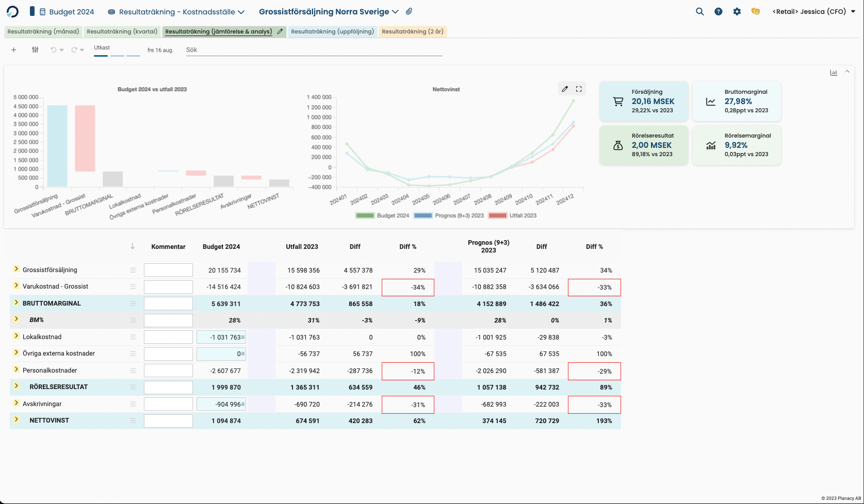The width and height of the screenshot is (864, 504).
Task: Click the Planacy logo icon
Action: tap(12, 11)
